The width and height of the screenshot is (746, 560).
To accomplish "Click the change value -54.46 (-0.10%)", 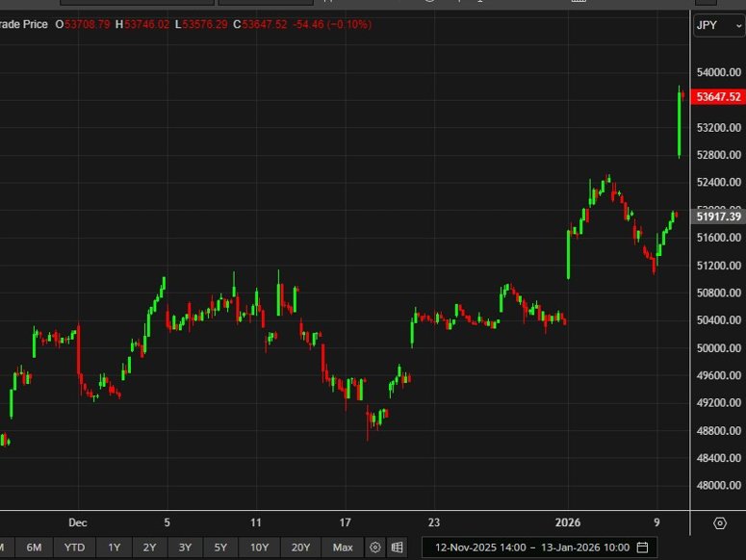I will pyautogui.click(x=332, y=24).
